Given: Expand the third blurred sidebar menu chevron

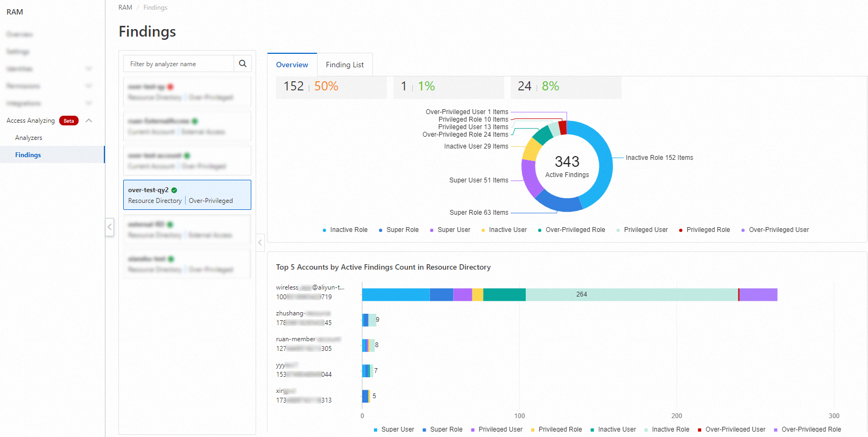Looking at the screenshot, I should (x=89, y=69).
